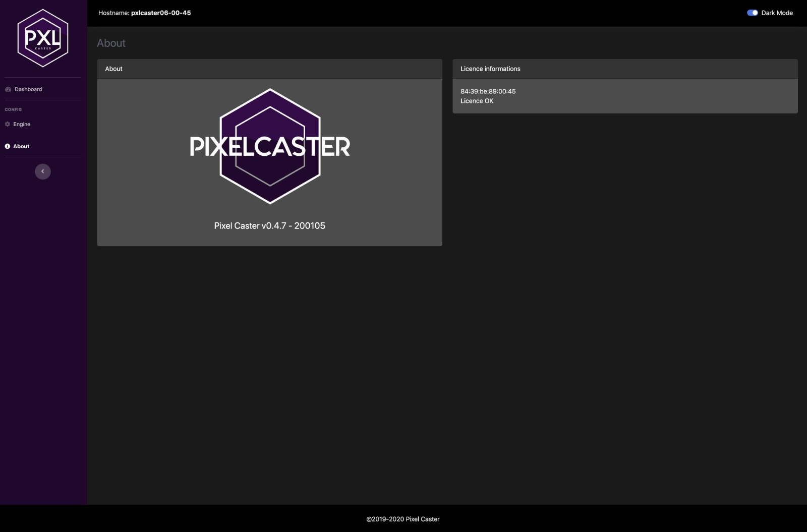Toggle the Dark Mode switch
The width and height of the screenshot is (807, 532).
click(x=753, y=13)
